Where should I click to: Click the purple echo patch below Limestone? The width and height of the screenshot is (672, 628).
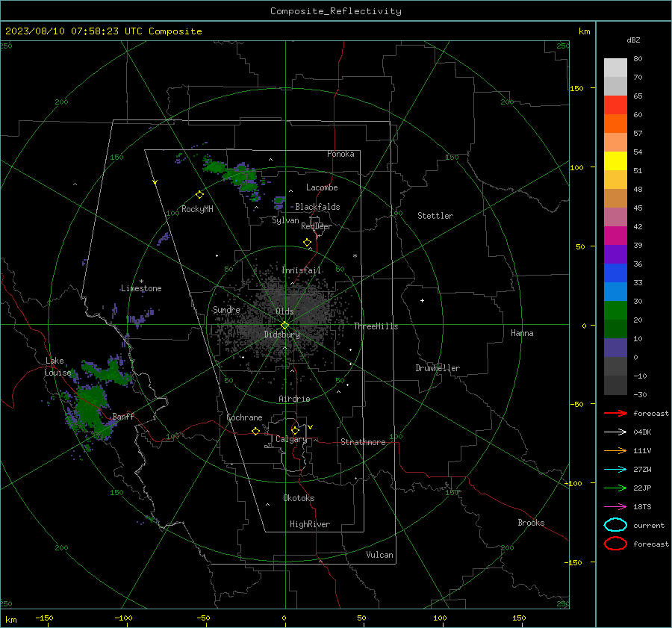click(140, 317)
